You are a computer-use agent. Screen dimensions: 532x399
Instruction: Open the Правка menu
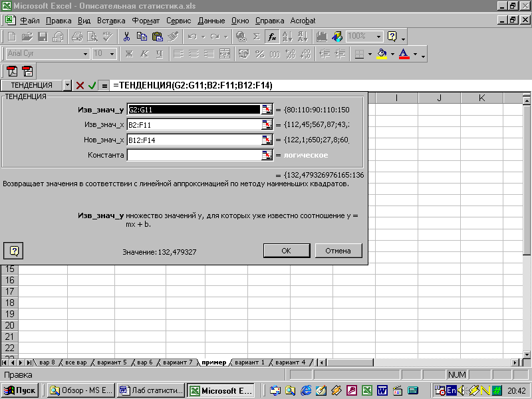click(59, 21)
